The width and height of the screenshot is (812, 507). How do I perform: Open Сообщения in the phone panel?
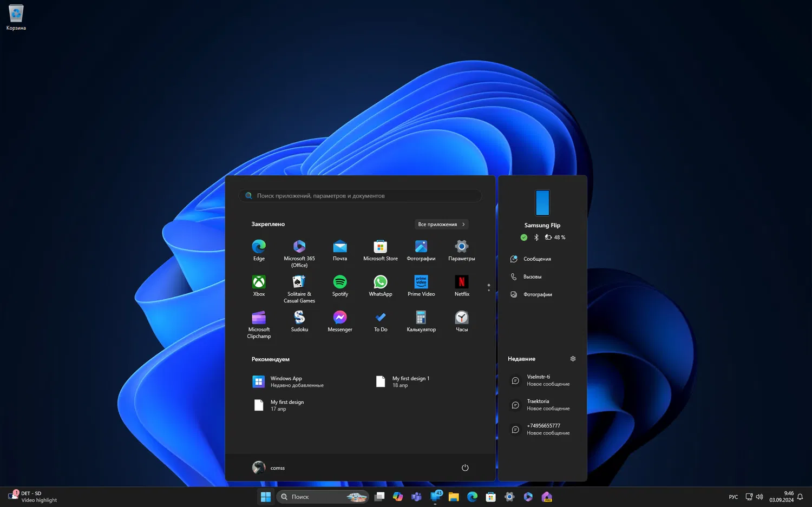536,259
